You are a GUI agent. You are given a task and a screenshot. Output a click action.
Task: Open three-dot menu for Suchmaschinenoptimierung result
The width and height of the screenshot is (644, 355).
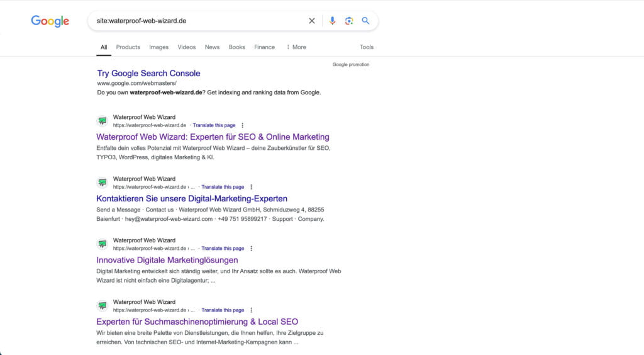pyautogui.click(x=252, y=310)
